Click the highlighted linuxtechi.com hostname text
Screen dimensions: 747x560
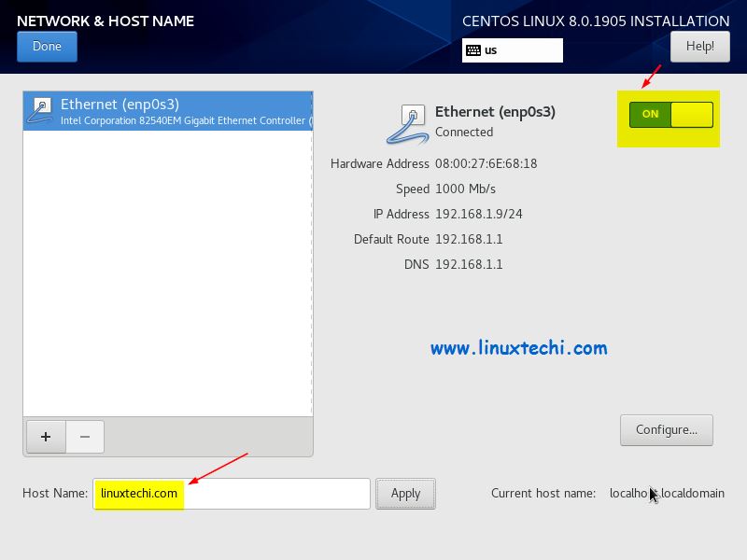point(138,493)
